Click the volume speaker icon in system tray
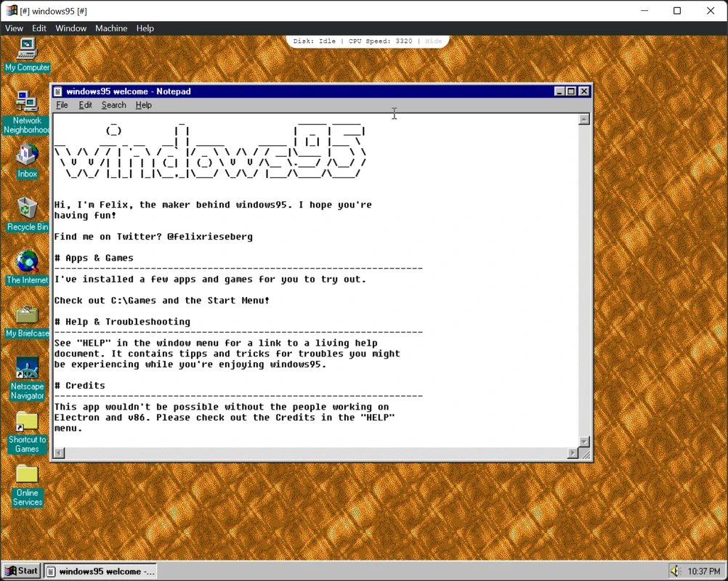The width and height of the screenshot is (728, 581). 675,571
